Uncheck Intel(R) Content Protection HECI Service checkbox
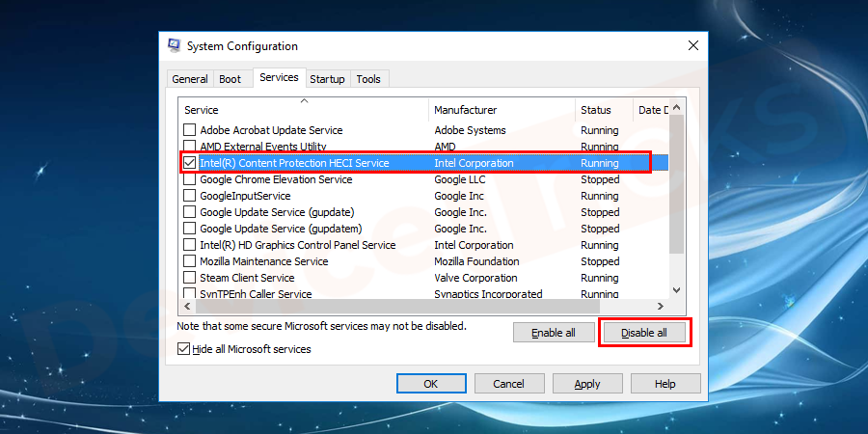Viewport: 868px width, 434px height. point(190,163)
